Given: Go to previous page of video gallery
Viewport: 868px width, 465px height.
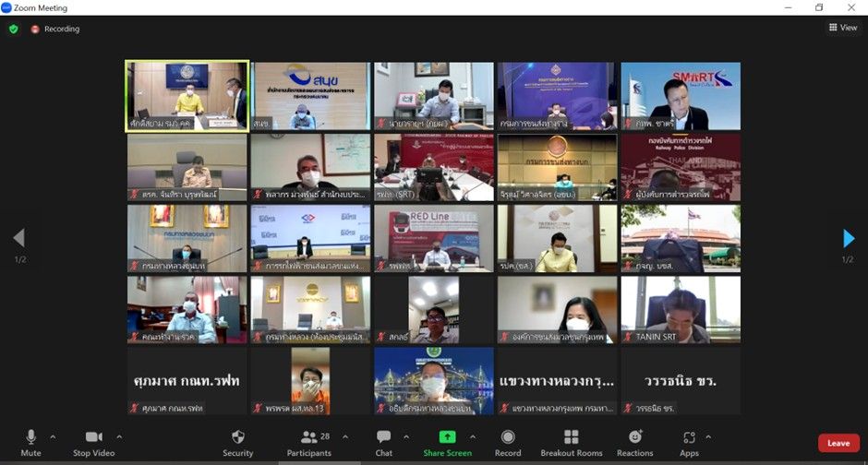Looking at the screenshot, I should [18, 239].
